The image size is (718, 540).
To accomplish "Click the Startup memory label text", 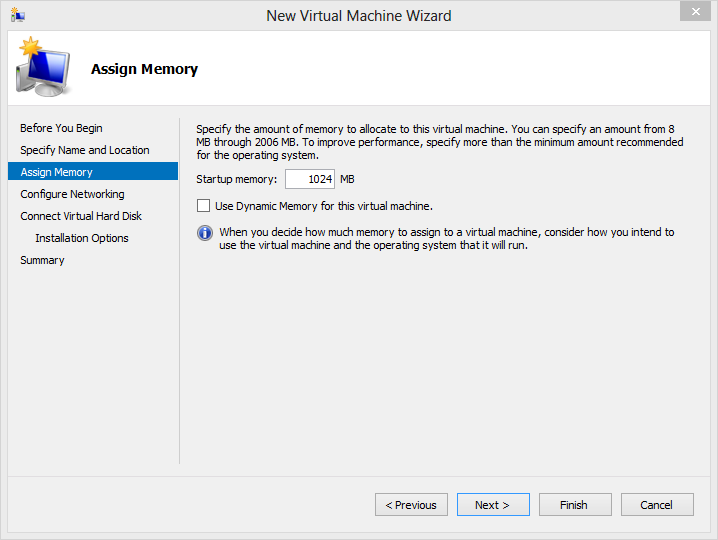I will [x=237, y=180].
